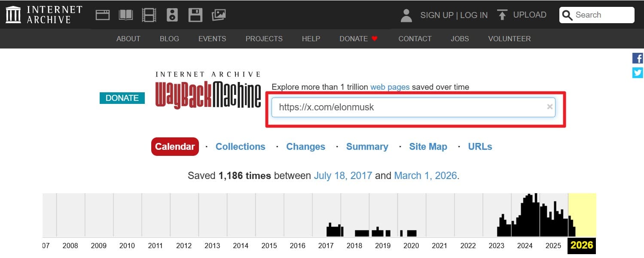Select year 2018 on the timeline
The height and width of the screenshot is (258, 644).
pos(354,246)
